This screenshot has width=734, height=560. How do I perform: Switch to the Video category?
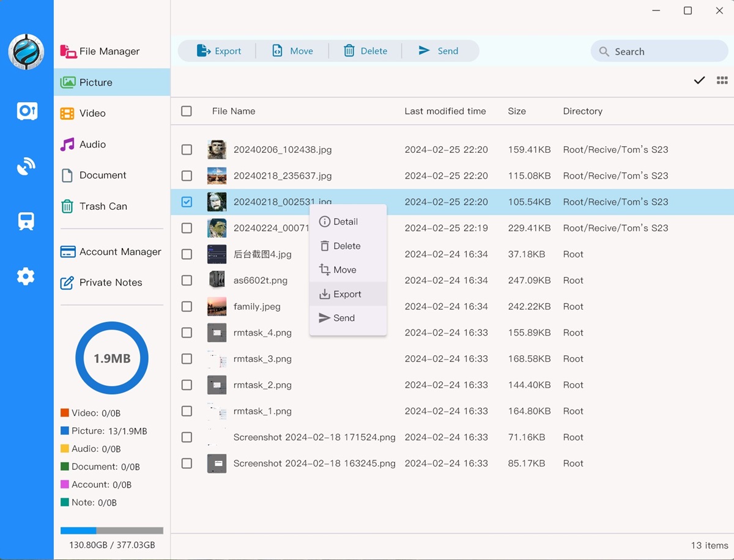coord(112,113)
